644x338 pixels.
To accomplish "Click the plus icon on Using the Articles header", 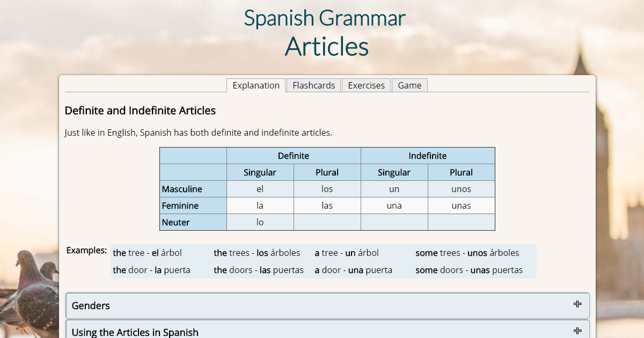I will [x=577, y=332].
